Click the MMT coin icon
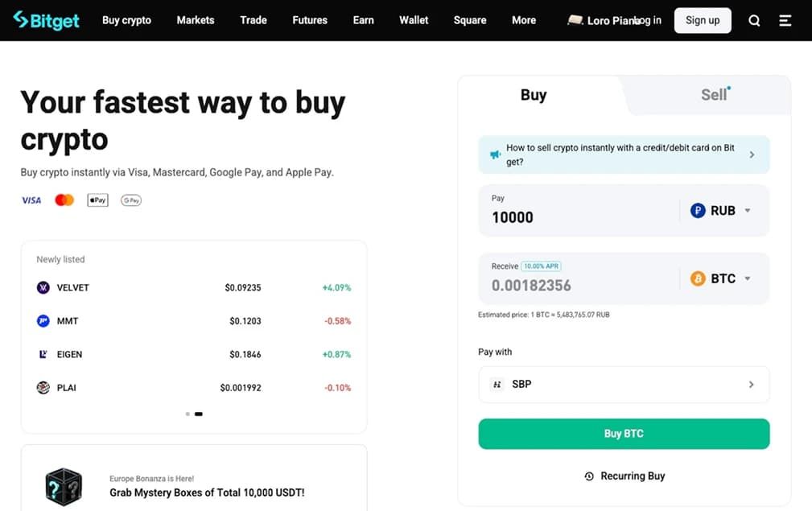This screenshot has width=812, height=511. (x=43, y=321)
